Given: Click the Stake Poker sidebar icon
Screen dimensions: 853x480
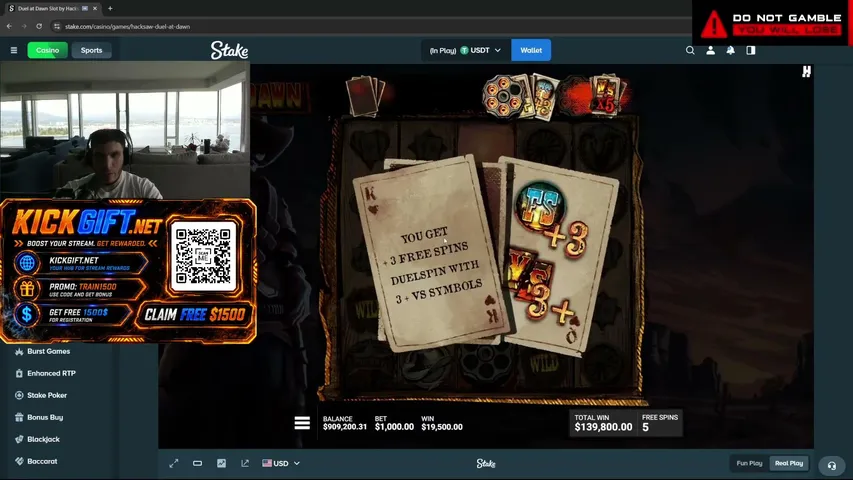Looking at the screenshot, I should click(x=19, y=395).
